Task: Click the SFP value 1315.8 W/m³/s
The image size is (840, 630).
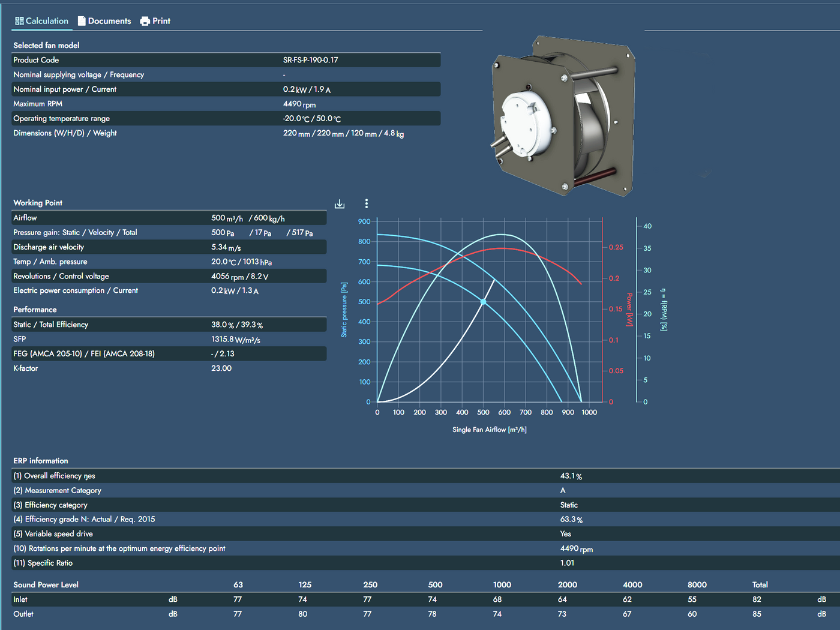Action: pyautogui.click(x=236, y=340)
